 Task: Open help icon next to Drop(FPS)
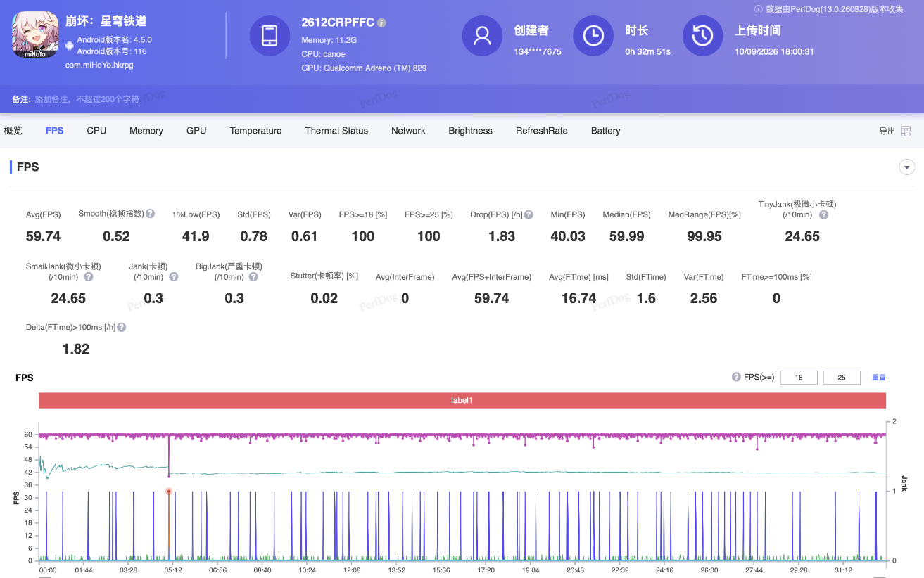(x=529, y=214)
